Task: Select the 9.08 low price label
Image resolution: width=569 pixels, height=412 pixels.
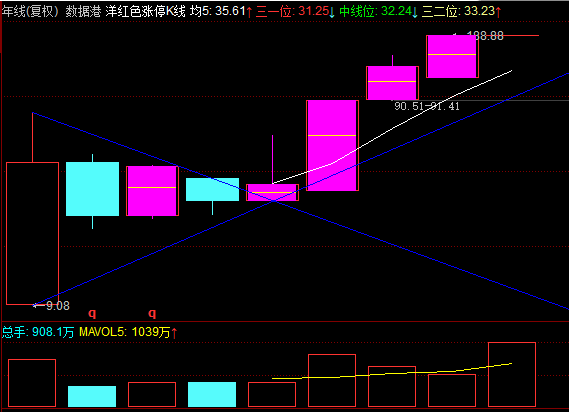Action: click(x=58, y=306)
